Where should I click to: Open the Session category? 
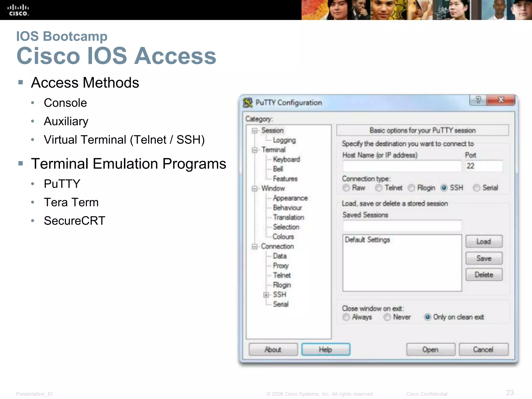click(272, 130)
